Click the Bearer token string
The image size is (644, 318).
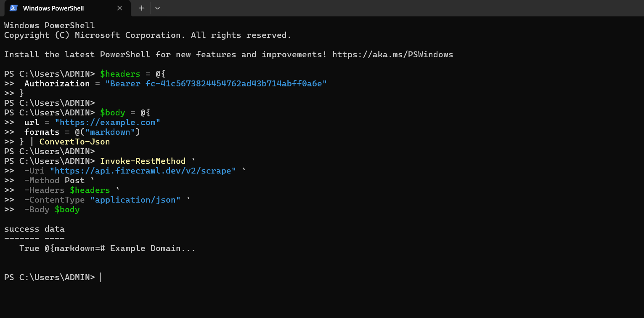point(216,83)
